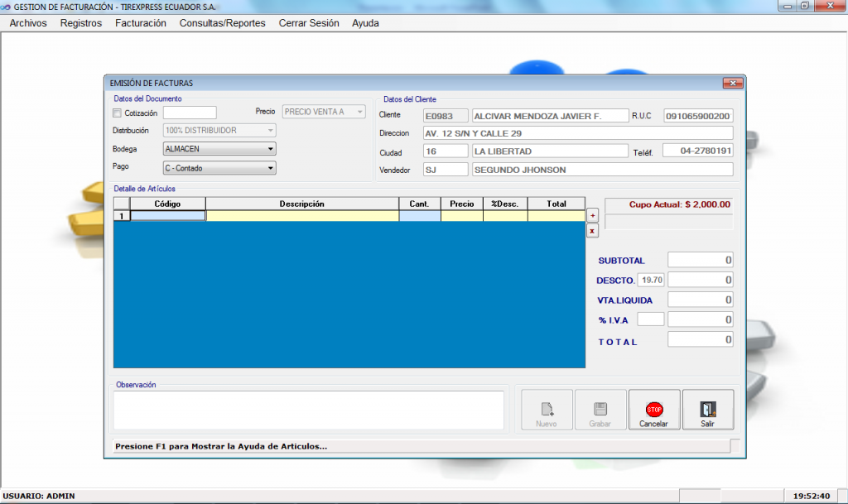This screenshot has height=504, width=848.
Task: Toggle the Cotización checkbox
Action: click(x=117, y=113)
